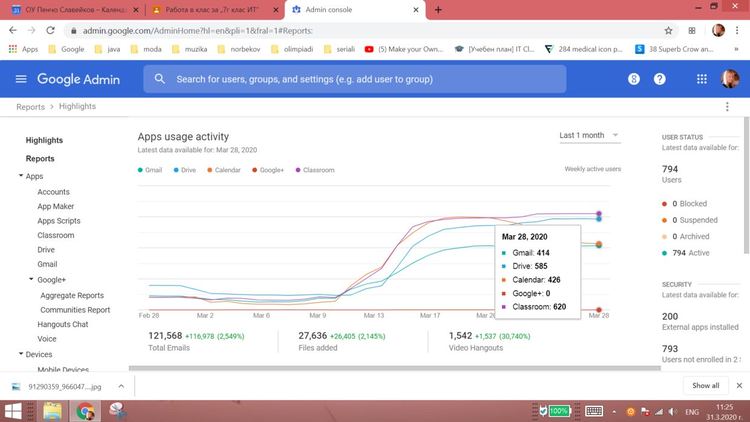Open Apps bookmarks shortcut
The image size is (750, 422).
(23, 49)
